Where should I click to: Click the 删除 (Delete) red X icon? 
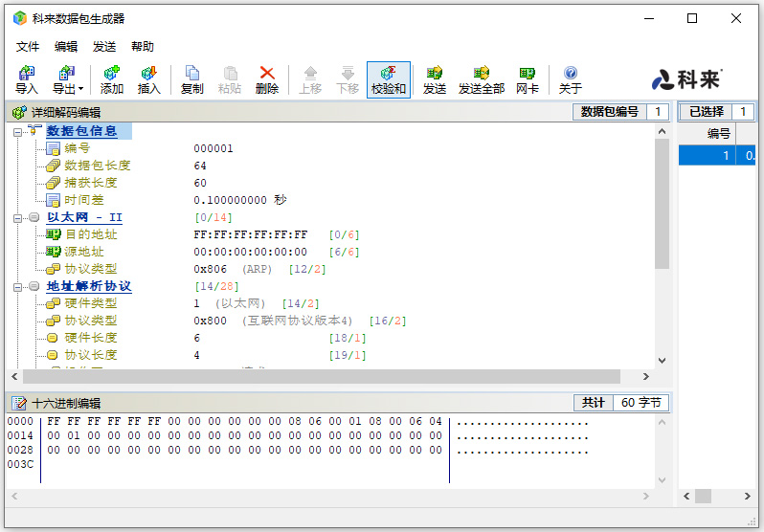267,80
